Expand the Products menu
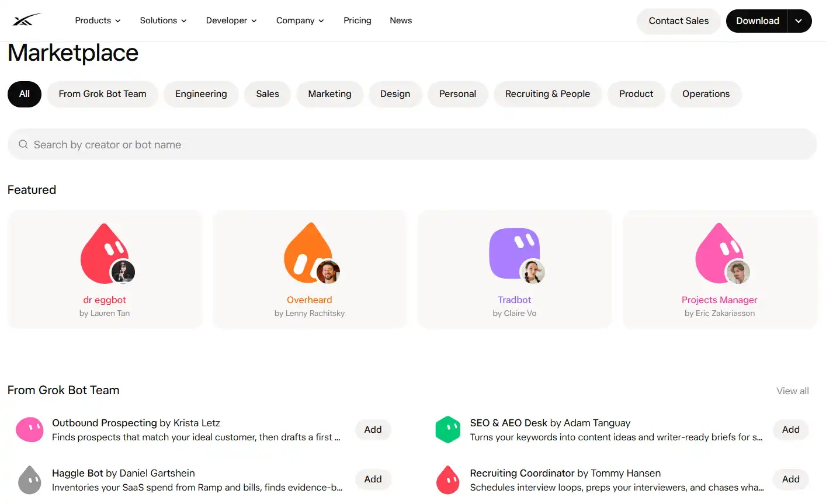826x504 pixels. click(98, 20)
